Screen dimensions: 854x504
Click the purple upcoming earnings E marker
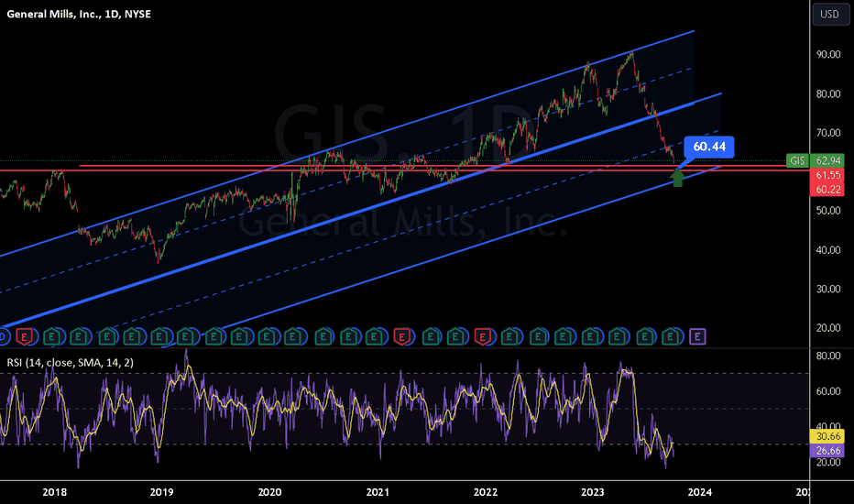pos(697,336)
